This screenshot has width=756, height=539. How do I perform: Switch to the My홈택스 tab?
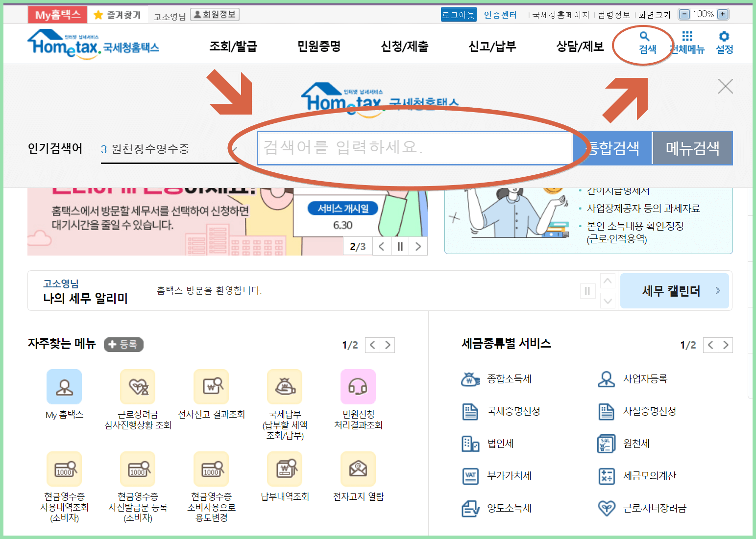tap(58, 15)
